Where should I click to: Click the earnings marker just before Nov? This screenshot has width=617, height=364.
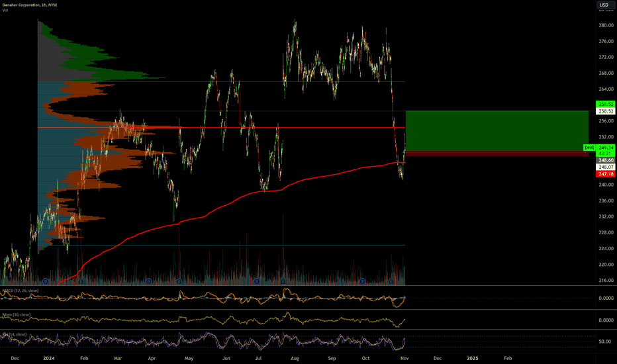point(391,281)
